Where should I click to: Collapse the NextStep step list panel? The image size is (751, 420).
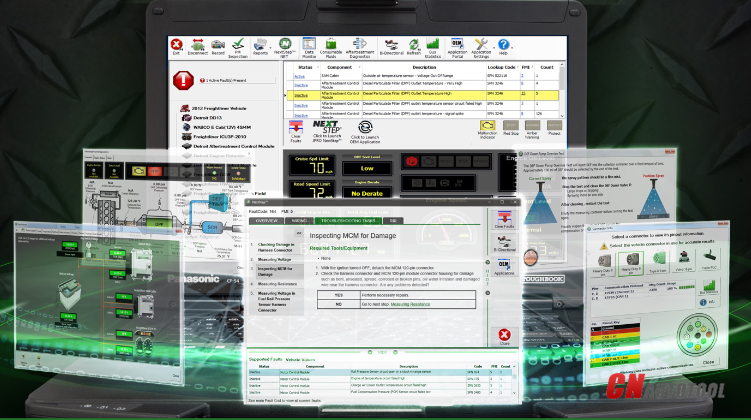(299, 233)
